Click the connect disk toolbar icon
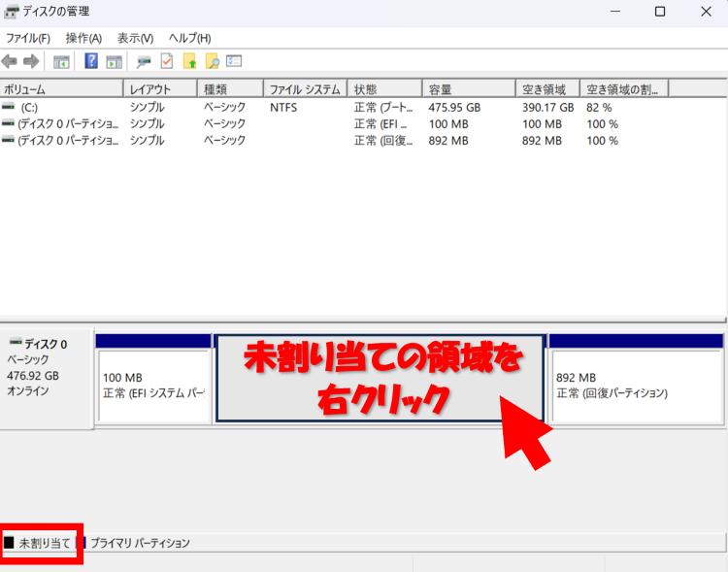This screenshot has height=572, width=728. tap(144, 61)
